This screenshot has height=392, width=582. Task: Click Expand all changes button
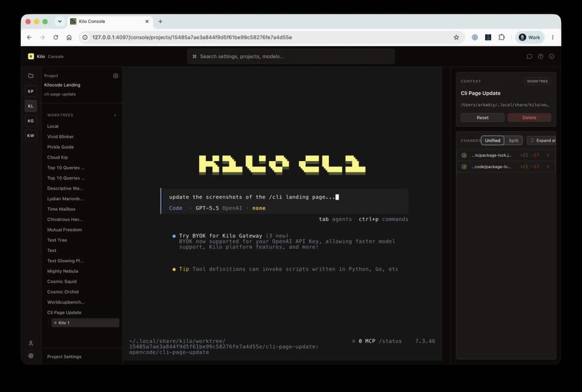541,140
